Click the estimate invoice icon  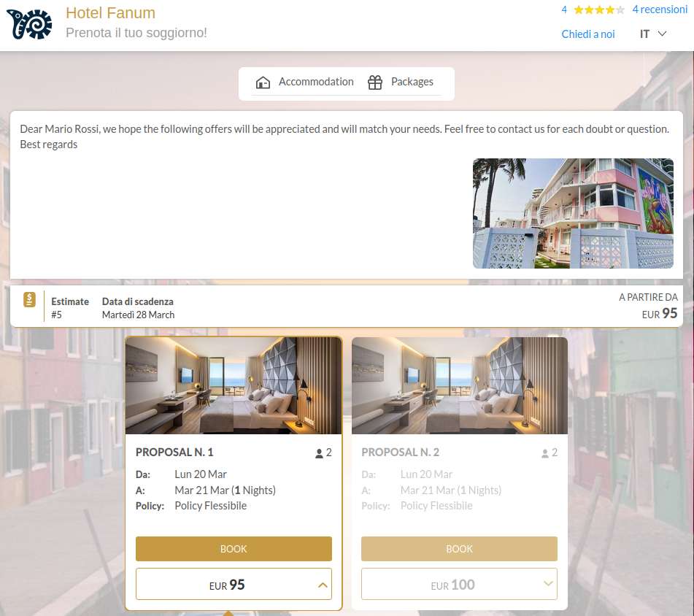pyautogui.click(x=29, y=299)
